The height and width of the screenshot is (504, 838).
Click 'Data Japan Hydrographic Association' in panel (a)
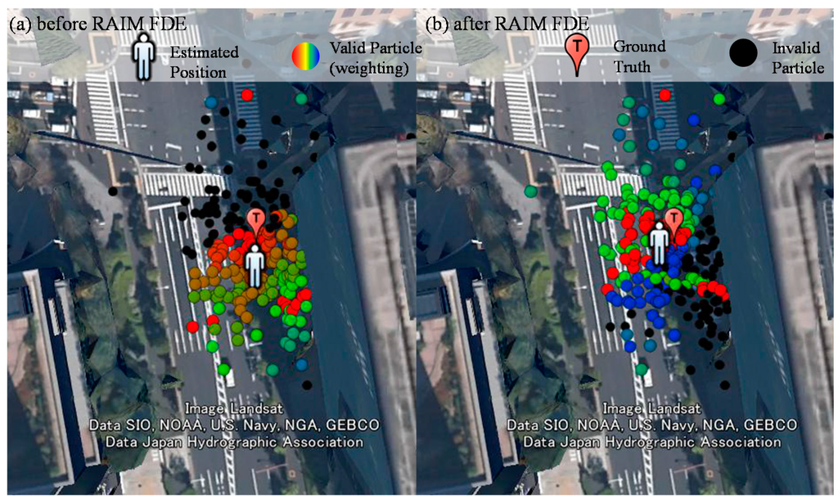click(x=234, y=443)
